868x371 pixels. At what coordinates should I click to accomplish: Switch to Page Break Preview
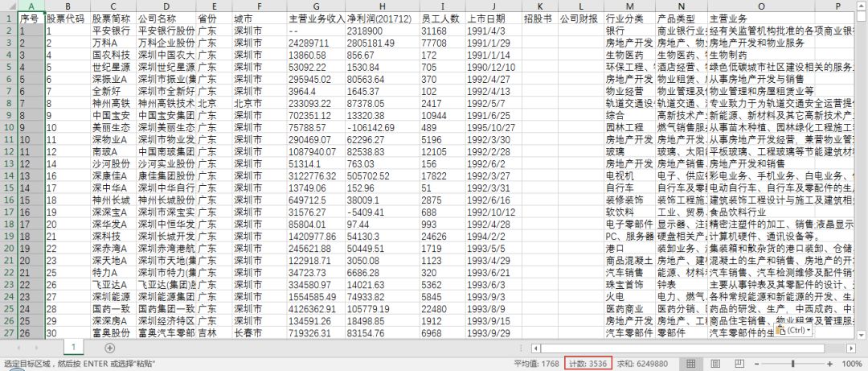[x=739, y=364]
